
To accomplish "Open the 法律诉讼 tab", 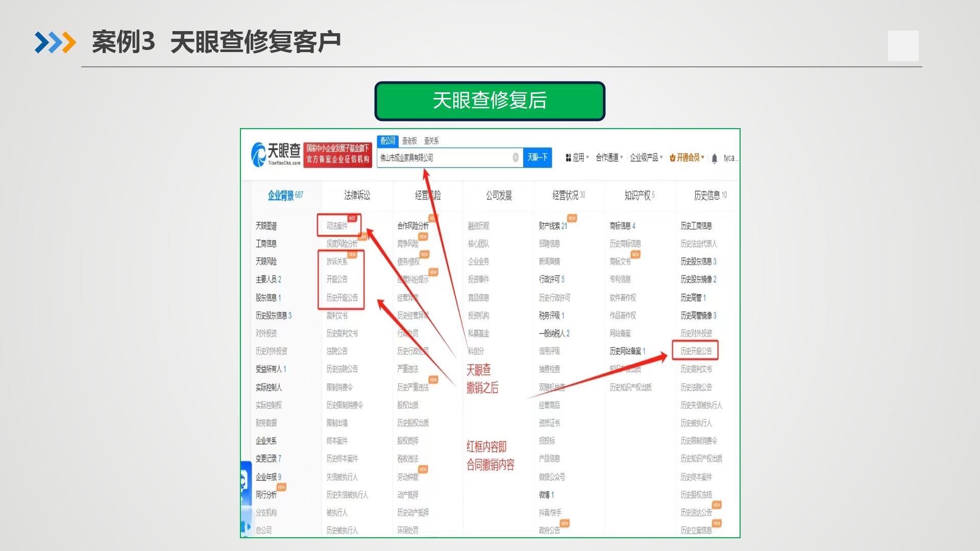I will pyautogui.click(x=357, y=195).
